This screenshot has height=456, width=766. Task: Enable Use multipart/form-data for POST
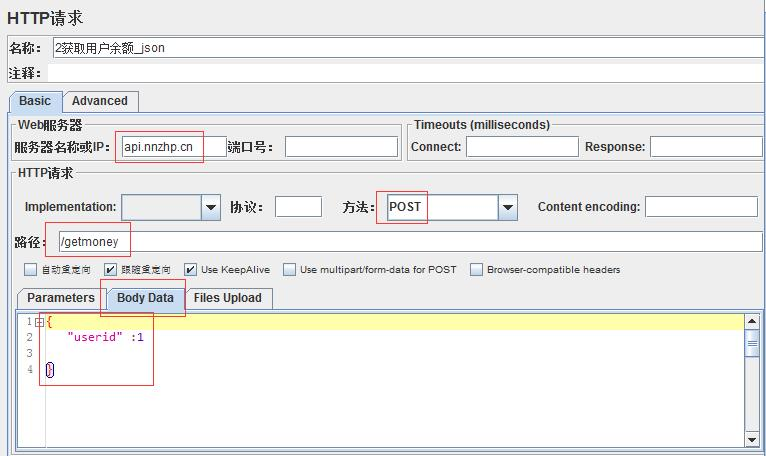point(289,270)
